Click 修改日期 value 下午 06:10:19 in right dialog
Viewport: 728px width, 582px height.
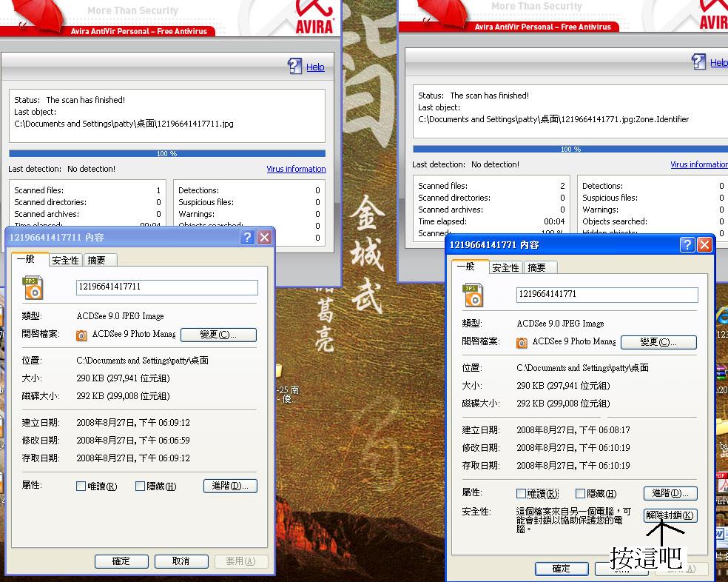click(573, 448)
